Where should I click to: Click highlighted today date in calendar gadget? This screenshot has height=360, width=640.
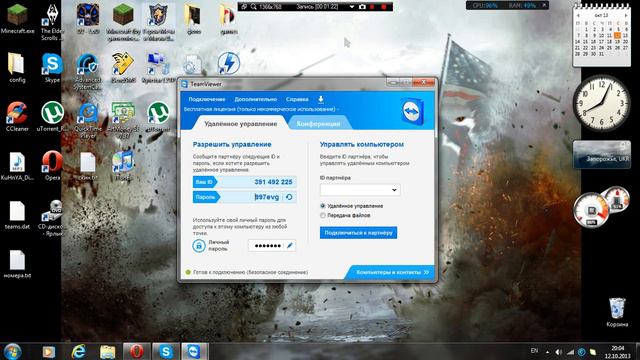tap(618, 36)
